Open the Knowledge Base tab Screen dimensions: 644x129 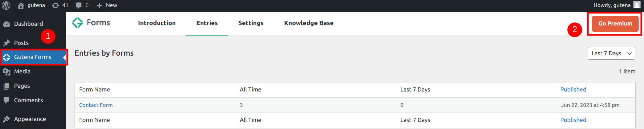click(x=309, y=23)
